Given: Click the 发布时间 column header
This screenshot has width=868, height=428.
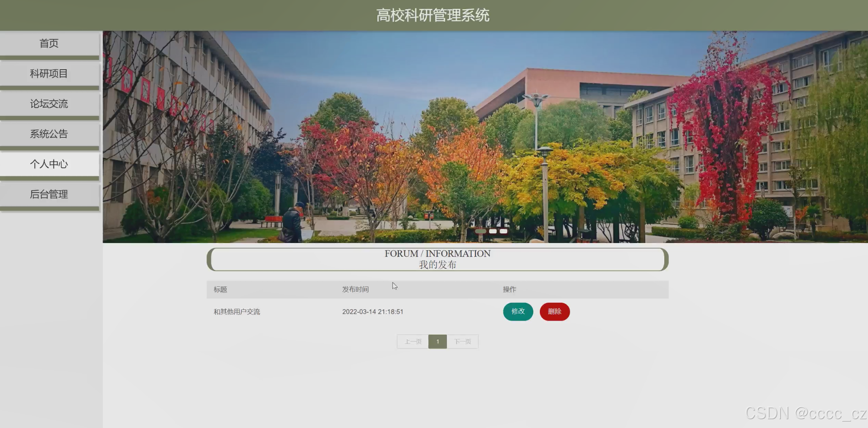Looking at the screenshot, I should coord(355,290).
